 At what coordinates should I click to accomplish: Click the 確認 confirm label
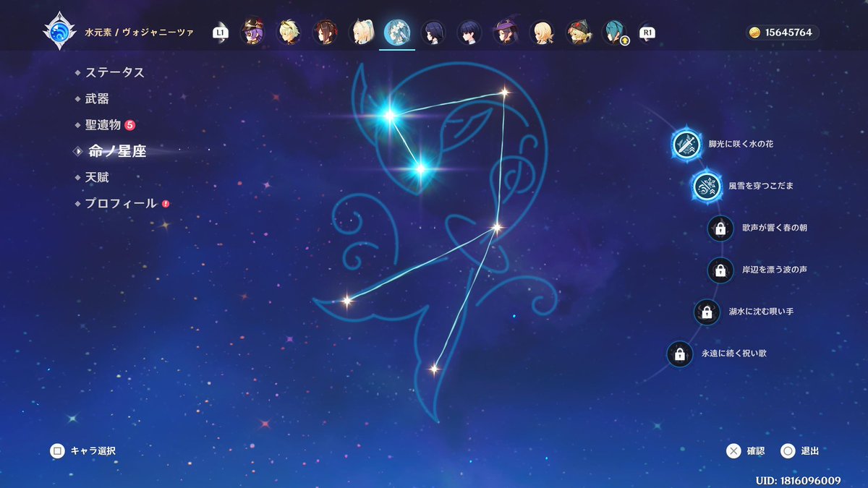[x=755, y=451]
